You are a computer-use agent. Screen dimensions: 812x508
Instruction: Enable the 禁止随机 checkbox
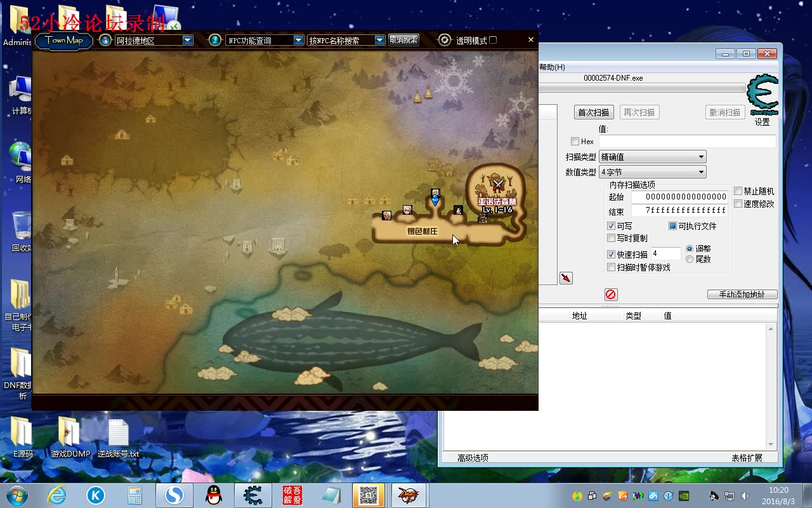[738, 191]
